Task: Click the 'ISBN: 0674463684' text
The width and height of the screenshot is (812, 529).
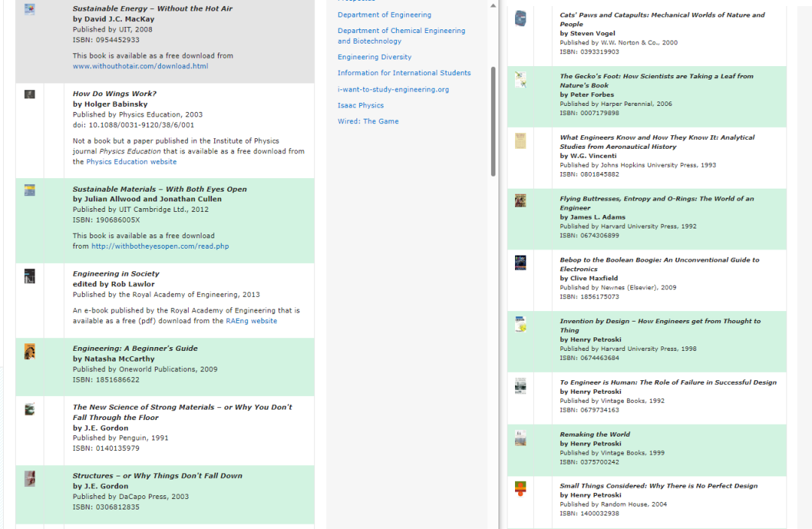Action: [589, 358]
